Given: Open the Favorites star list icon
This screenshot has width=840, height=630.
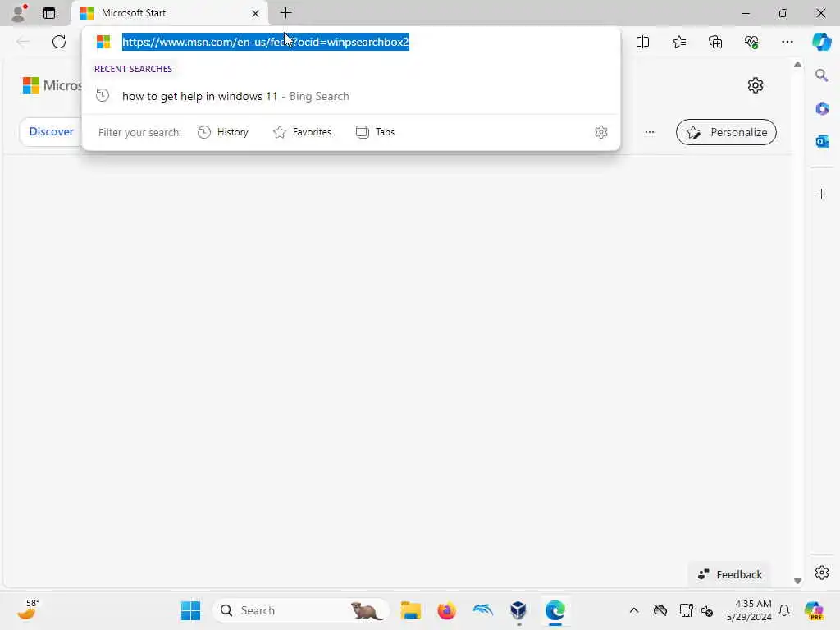Looking at the screenshot, I should [678, 42].
